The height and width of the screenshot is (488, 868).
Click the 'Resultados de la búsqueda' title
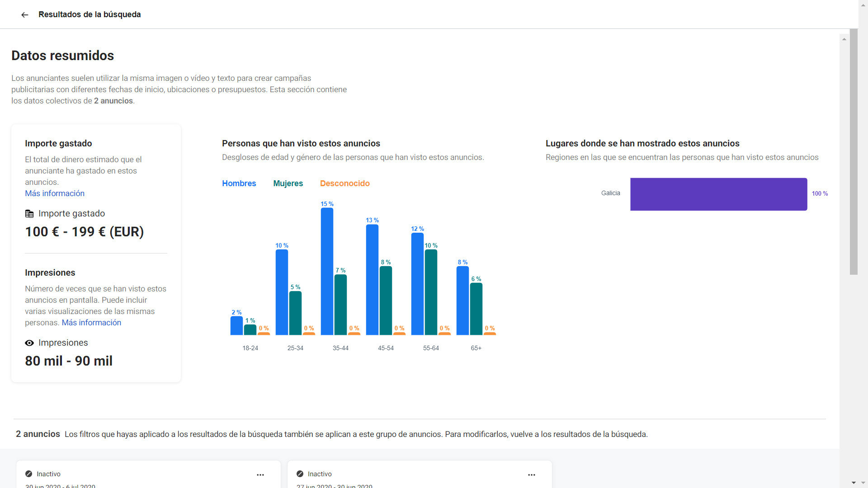click(x=90, y=14)
